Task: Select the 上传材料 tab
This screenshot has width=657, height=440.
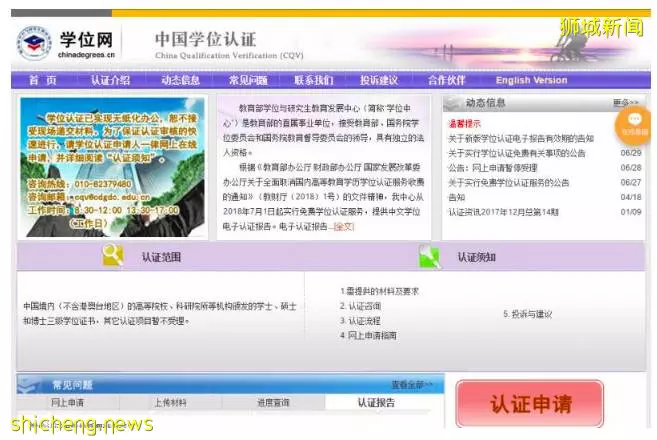Action: click(170, 403)
